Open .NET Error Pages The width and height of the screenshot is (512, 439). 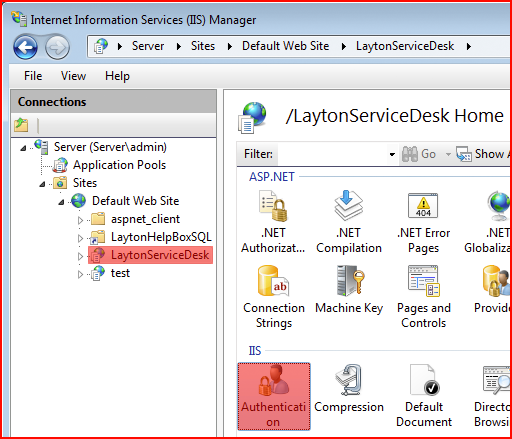point(423,222)
